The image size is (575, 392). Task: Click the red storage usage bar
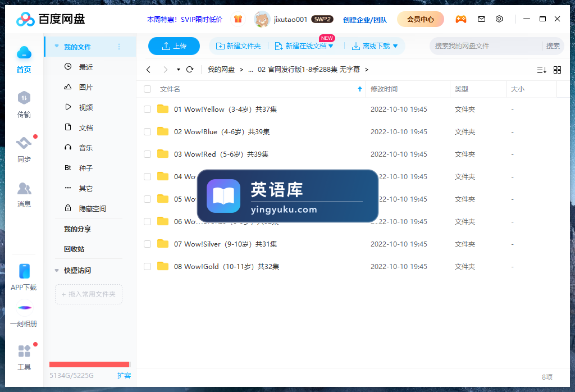tap(89, 364)
